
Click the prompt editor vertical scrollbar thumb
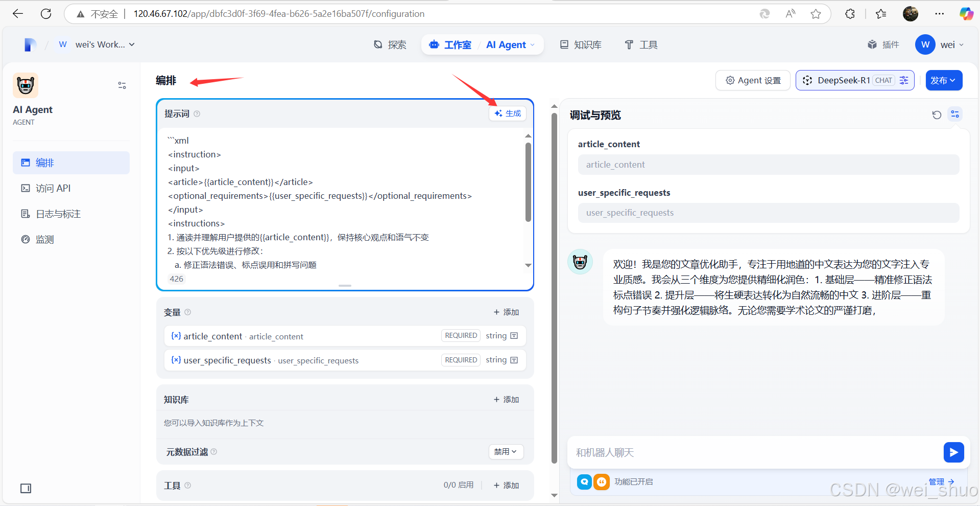click(x=528, y=182)
